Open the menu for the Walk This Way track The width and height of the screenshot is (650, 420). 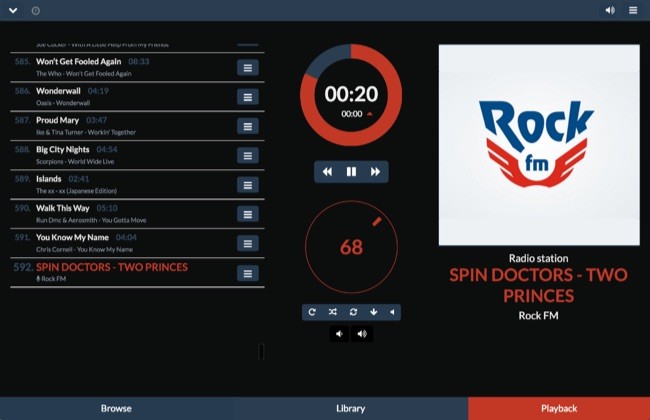click(x=248, y=214)
